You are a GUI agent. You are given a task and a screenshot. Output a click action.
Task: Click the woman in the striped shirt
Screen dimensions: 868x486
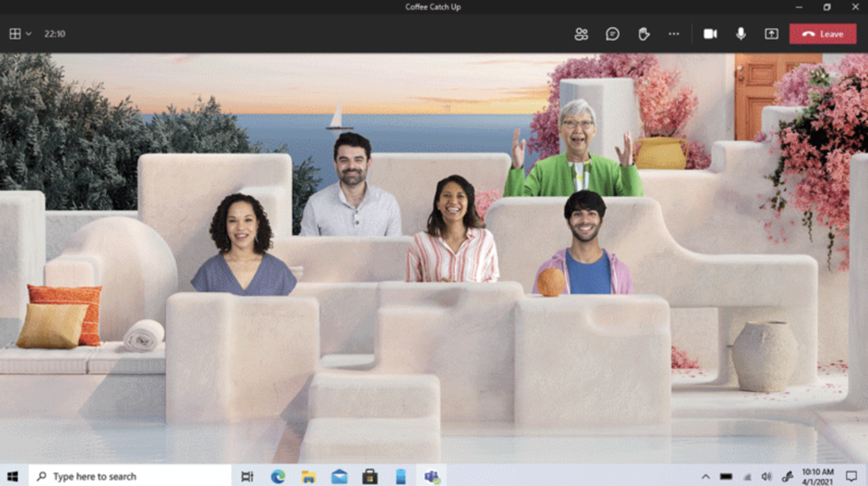point(453,230)
